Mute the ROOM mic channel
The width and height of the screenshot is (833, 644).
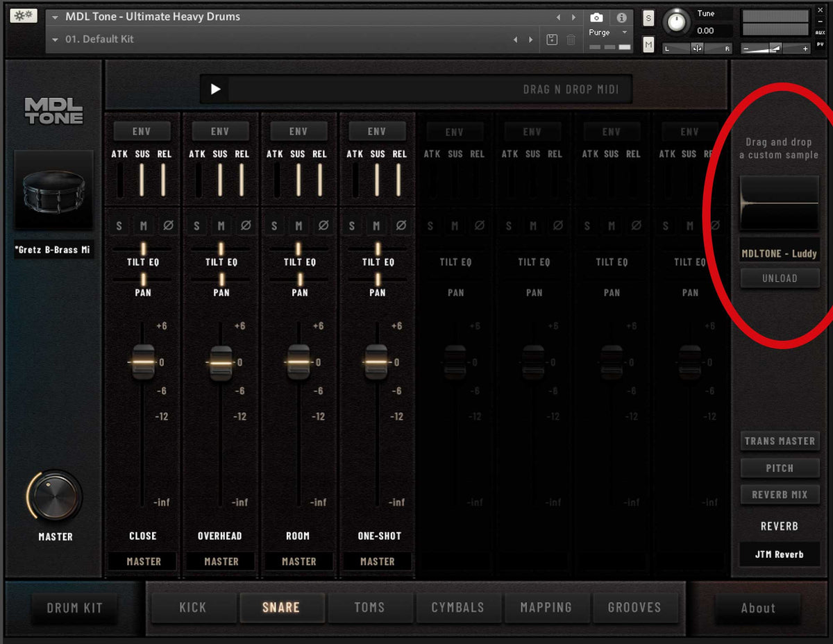(x=299, y=226)
